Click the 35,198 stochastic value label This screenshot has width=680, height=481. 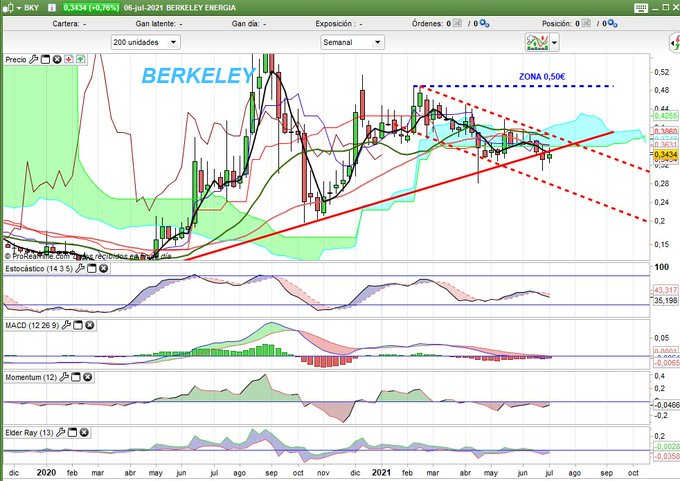[x=665, y=300]
